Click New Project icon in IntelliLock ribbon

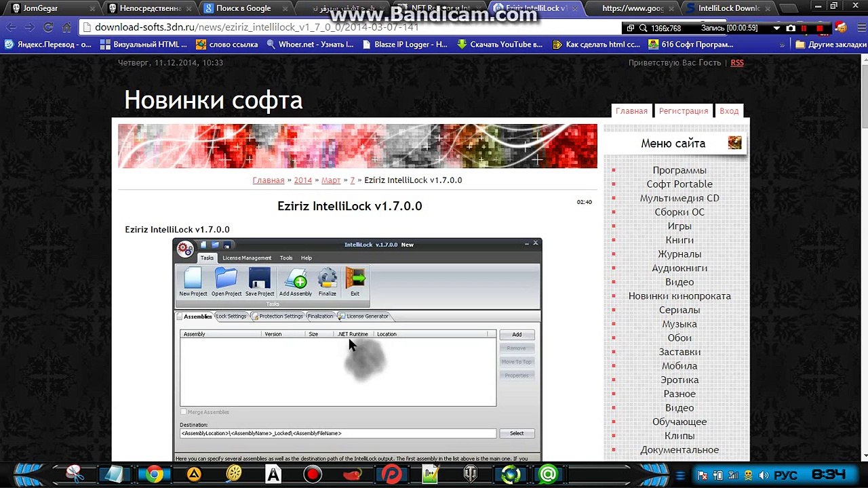(x=193, y=278)
